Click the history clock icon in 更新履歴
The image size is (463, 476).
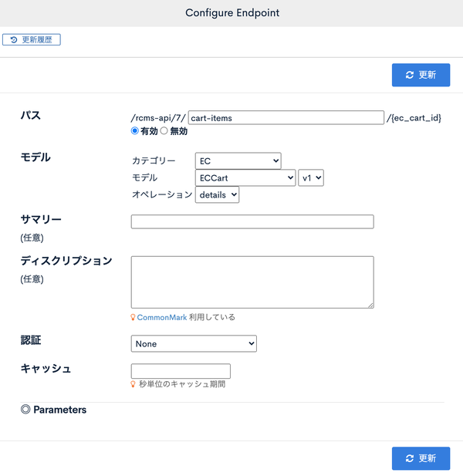[14, 39]
